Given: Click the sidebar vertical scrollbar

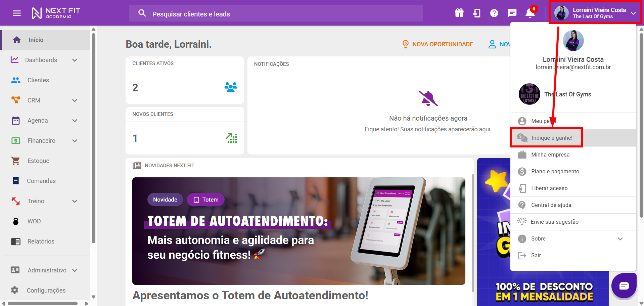Looking at the screenshot, I should point(93,138).
